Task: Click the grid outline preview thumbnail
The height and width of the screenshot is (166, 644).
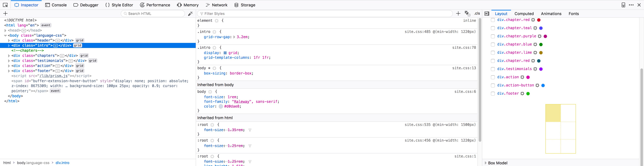Action: [561, 129]
